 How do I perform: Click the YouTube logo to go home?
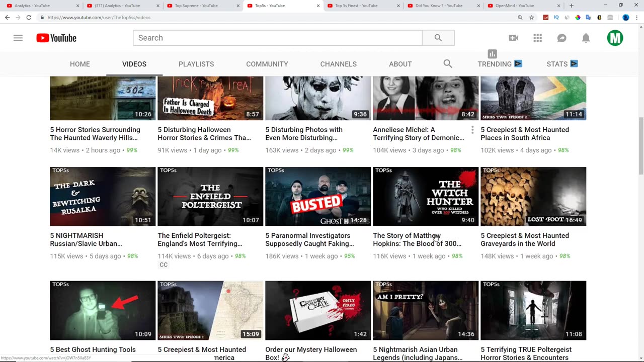56,38
